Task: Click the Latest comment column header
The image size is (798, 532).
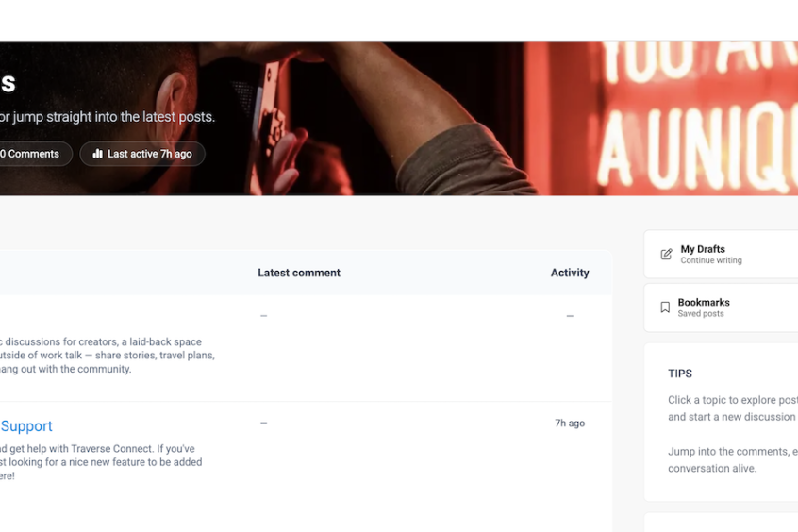Action: pyautogui.click(x=299, y=273)
